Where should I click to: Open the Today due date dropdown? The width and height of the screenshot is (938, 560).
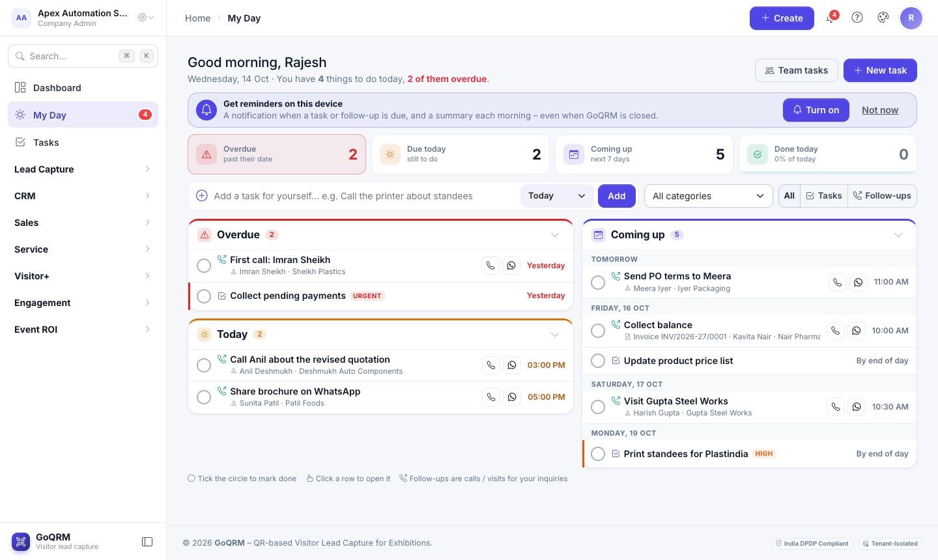pos(557,196)
